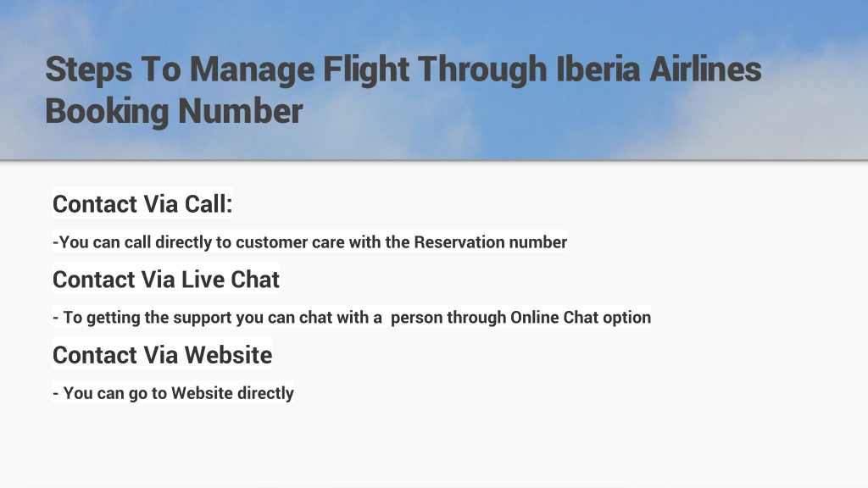The width and height of the screenshot is (868, 488).
Task: Click the sentence starting "To getting the support"
Action: click(352, 318)
